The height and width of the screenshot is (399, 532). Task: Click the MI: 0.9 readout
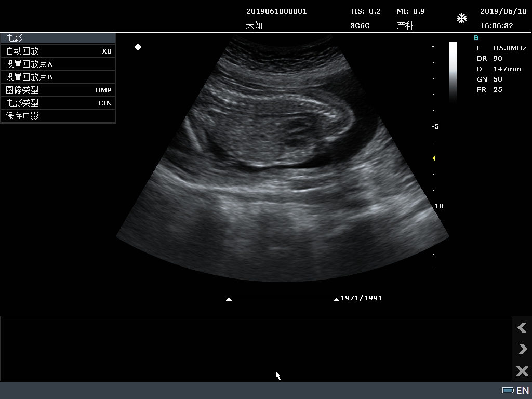411,11
